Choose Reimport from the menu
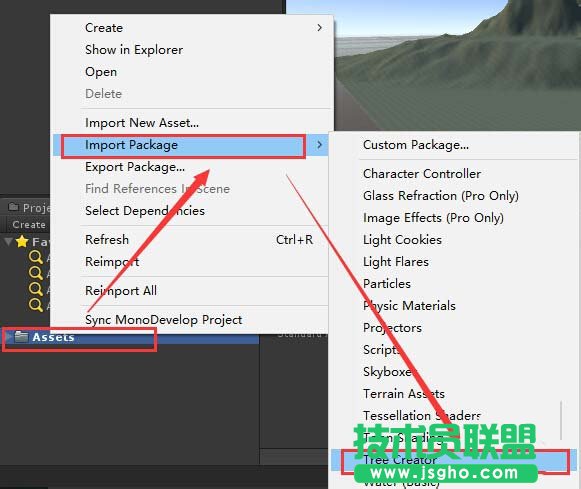This screenshot has width=581, height=489. (x=192, y=262)
